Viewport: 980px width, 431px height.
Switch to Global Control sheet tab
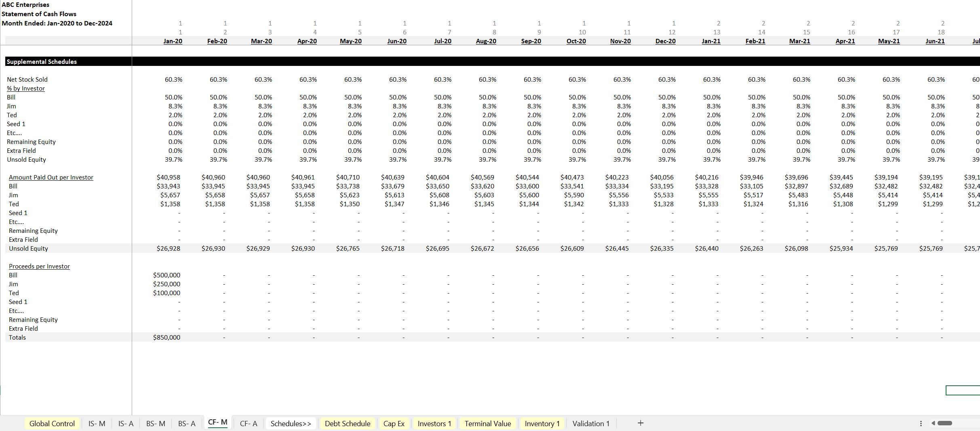coord(52,423)
